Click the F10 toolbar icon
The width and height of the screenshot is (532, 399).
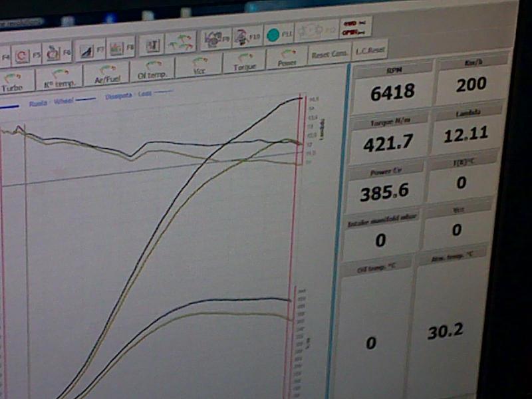click(246, 36)
